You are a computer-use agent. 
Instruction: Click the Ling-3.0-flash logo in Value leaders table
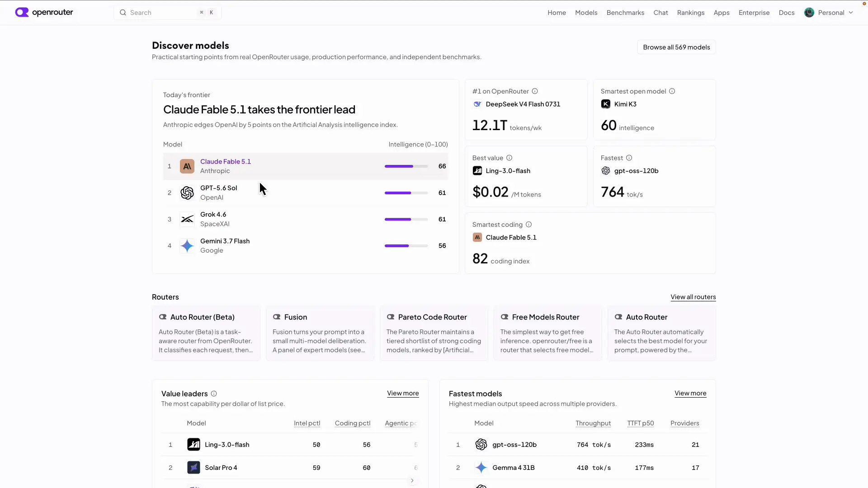[x=193, y=445]
